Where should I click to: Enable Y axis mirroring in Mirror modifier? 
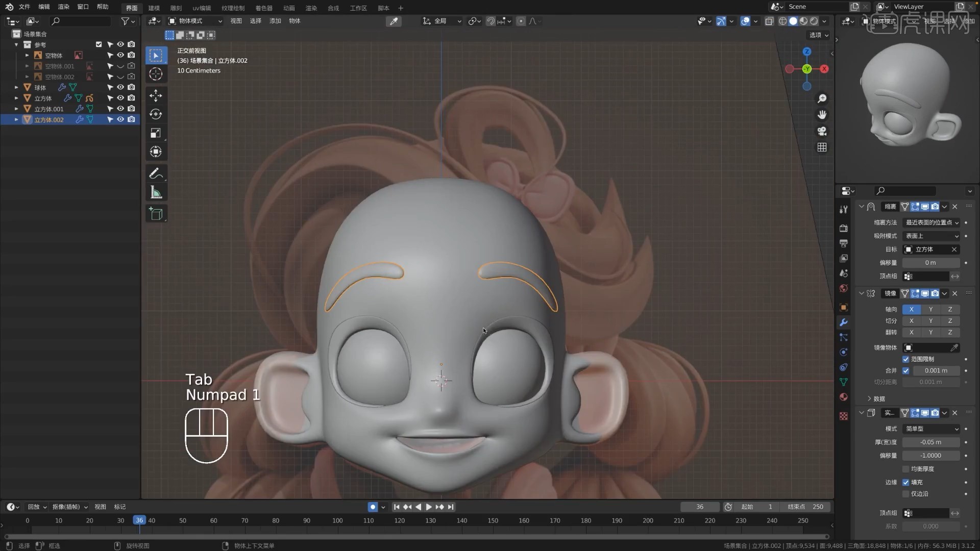click(930, 309)
